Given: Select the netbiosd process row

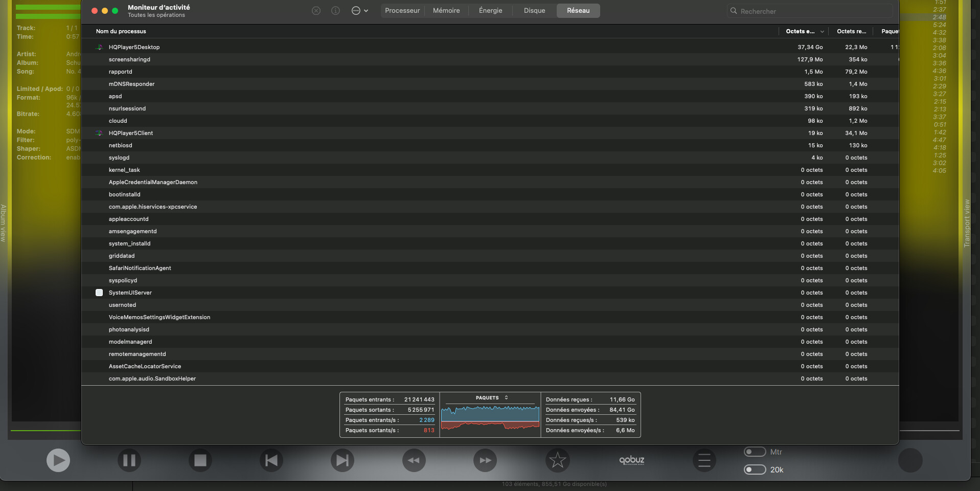Looking at the screenshot, I should [490, 145].
